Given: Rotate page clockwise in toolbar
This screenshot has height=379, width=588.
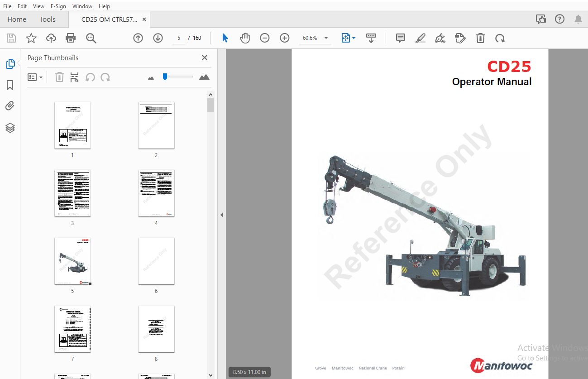Looking at the screenshot, I should tap(500, 38).
